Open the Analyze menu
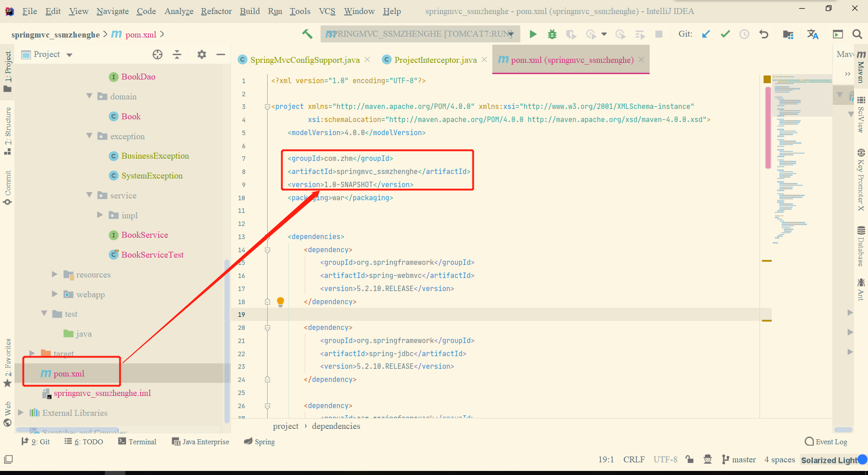868x475 pixels. click(x=179, y=11)
